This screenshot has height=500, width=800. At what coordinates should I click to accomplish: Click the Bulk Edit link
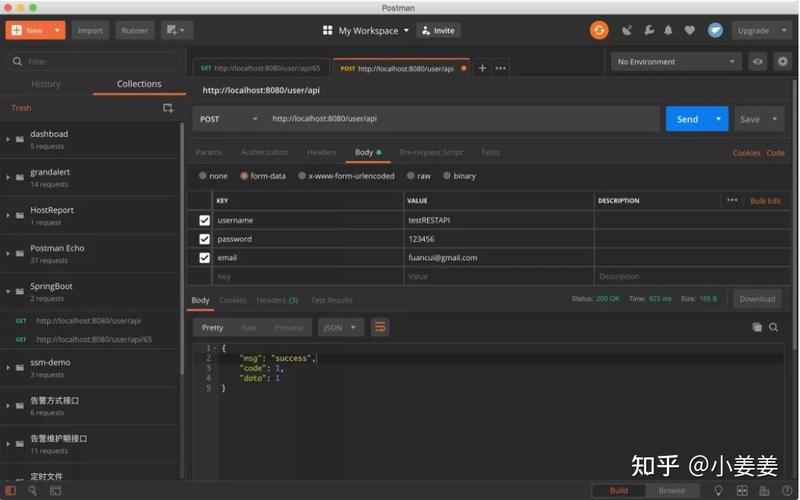765,201
